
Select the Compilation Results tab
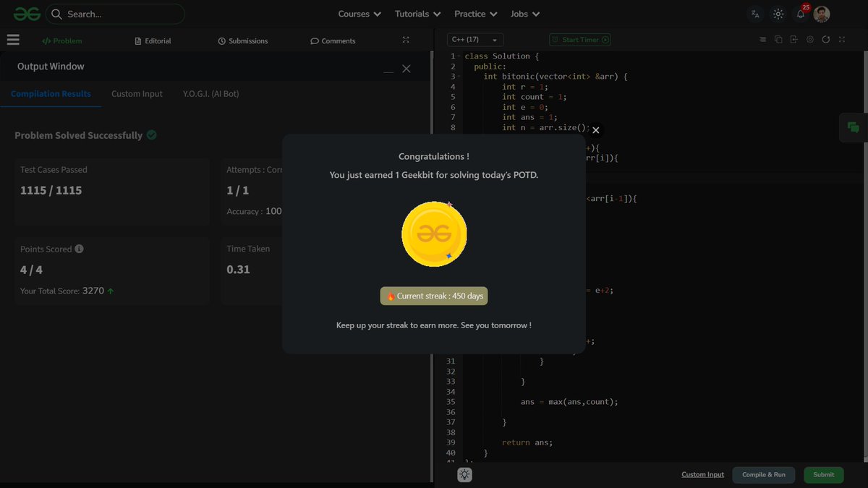[51, 94]
